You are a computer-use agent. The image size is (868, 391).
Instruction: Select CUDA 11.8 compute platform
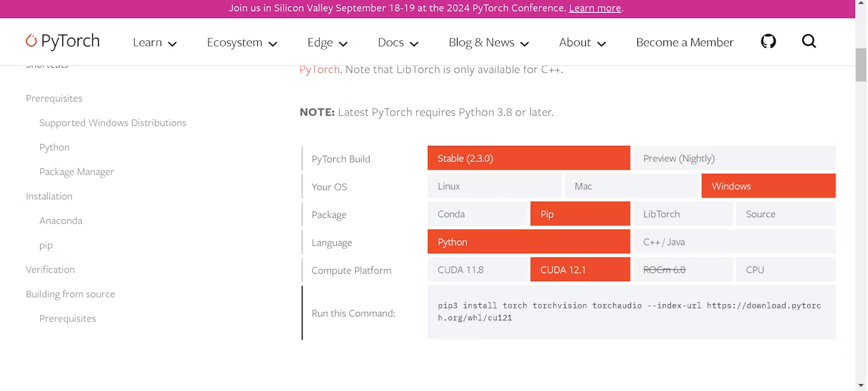tap(477, 270)
